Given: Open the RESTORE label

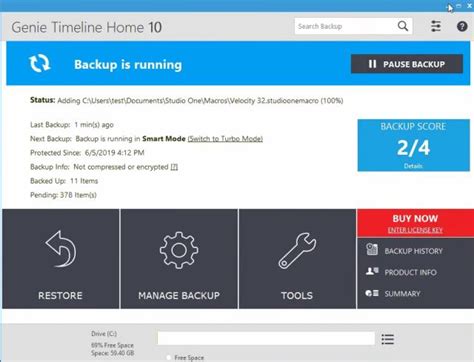Looking at the screenshot, I should pyautogui.click(x=60, y=295).
